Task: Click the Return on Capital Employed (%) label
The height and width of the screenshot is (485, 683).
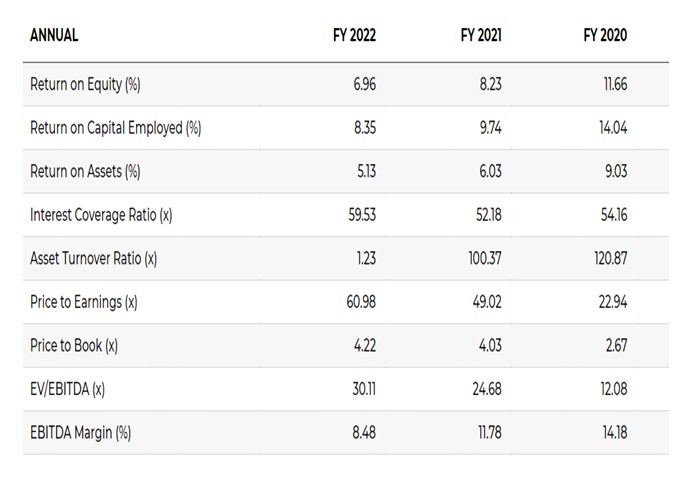Action: pos(116,128)
